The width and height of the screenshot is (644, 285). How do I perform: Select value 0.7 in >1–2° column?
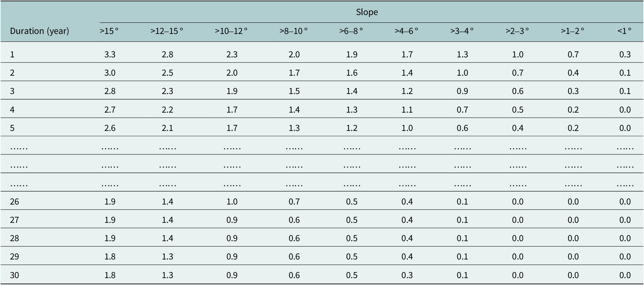tap(573, 54)
